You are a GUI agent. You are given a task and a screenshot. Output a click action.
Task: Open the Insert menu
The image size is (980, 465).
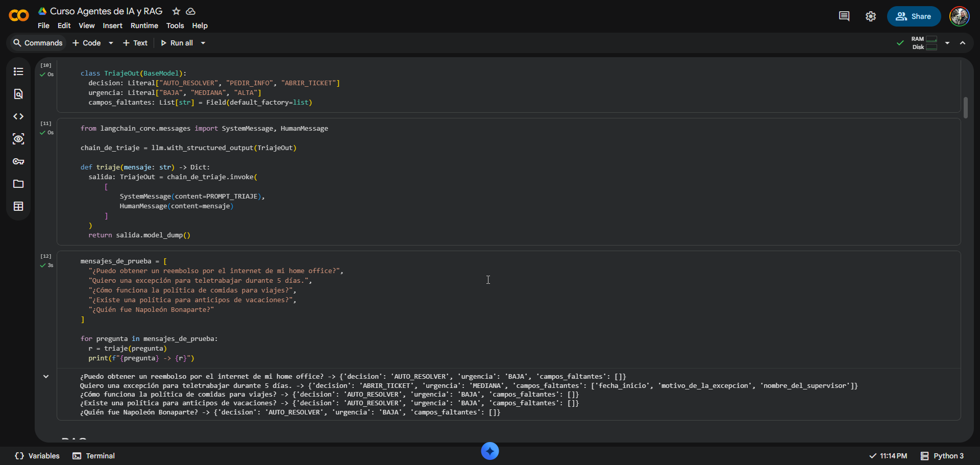point(112,26)
